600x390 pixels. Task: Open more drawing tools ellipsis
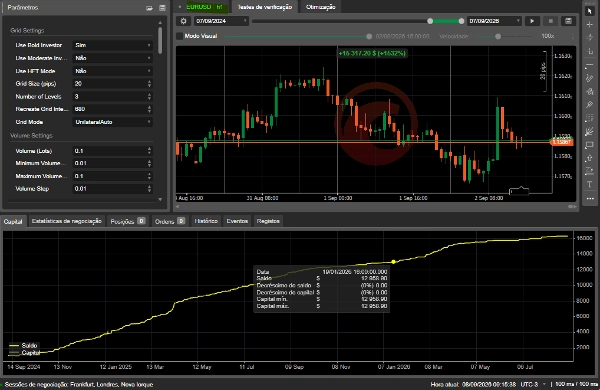point(590,198)
